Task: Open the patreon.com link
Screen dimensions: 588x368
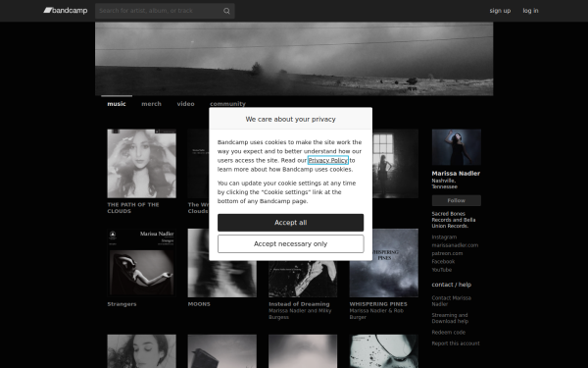Action: point(447,253)
